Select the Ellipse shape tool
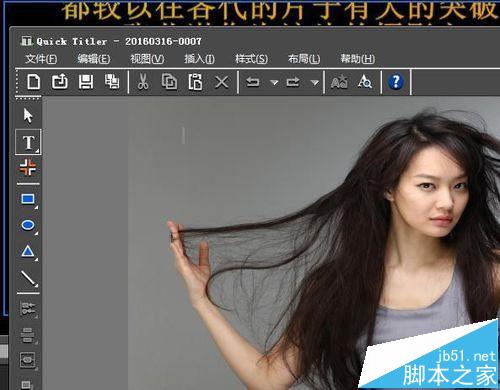 coord(28,225)
